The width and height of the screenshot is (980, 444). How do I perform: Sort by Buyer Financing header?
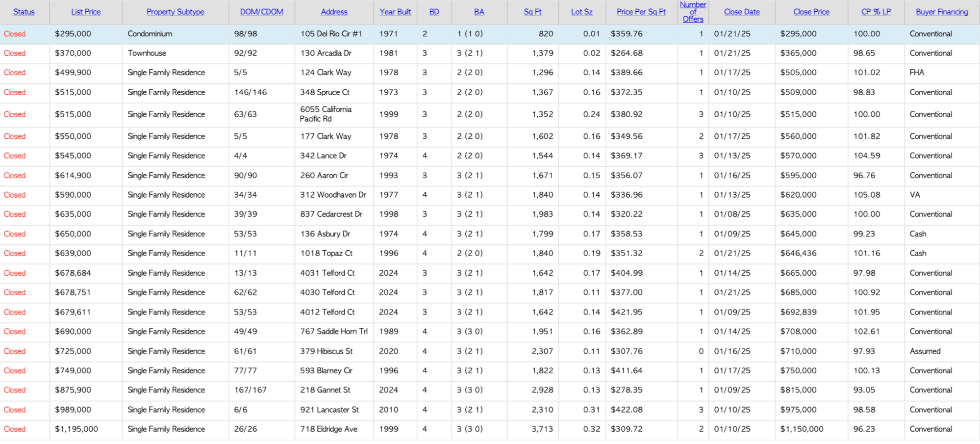942,12
